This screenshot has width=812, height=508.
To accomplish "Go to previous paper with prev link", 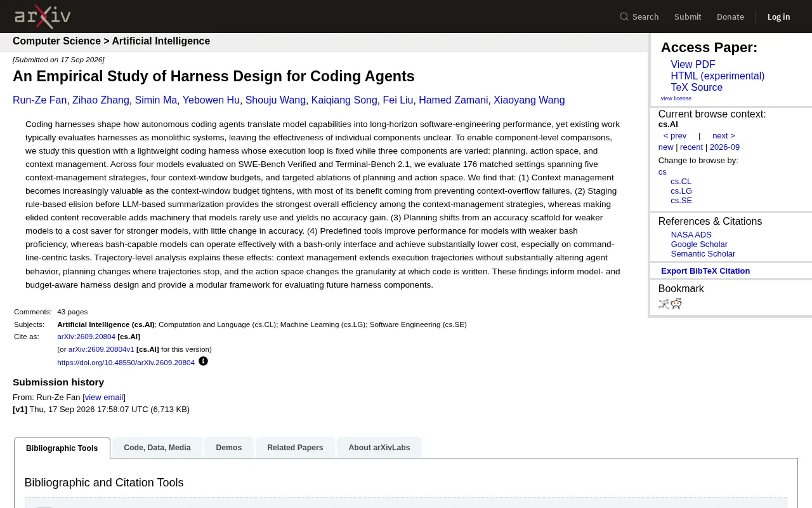I will tap(674, 136).
